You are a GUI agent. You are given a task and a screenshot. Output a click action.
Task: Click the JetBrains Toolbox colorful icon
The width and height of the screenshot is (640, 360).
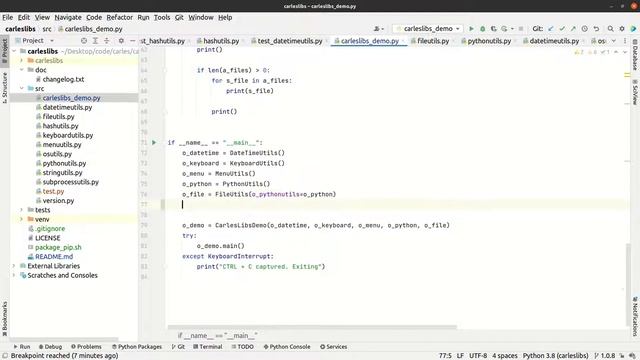[633, 29]
